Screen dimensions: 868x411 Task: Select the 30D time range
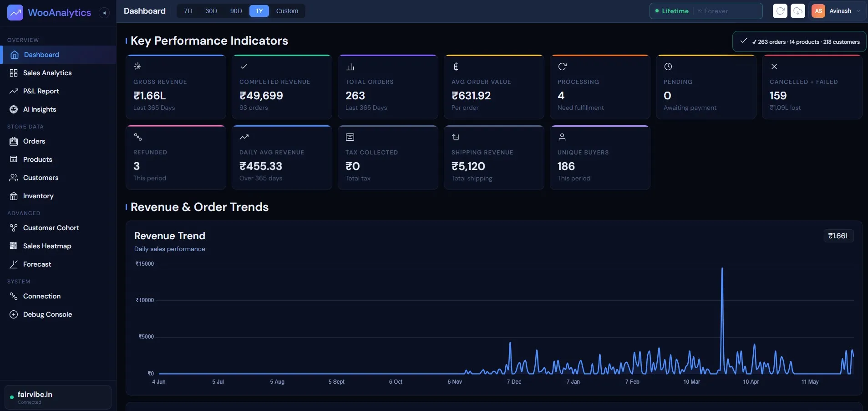coord(211,11)
